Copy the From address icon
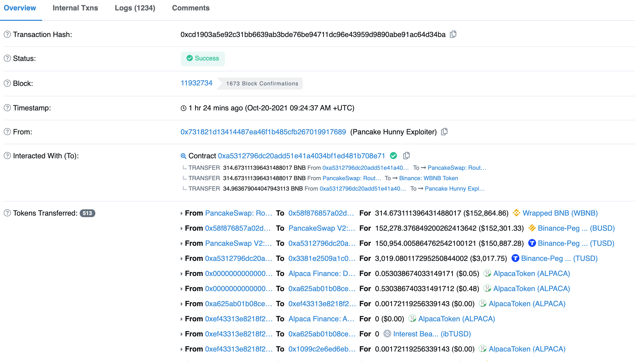 (444, 132)
